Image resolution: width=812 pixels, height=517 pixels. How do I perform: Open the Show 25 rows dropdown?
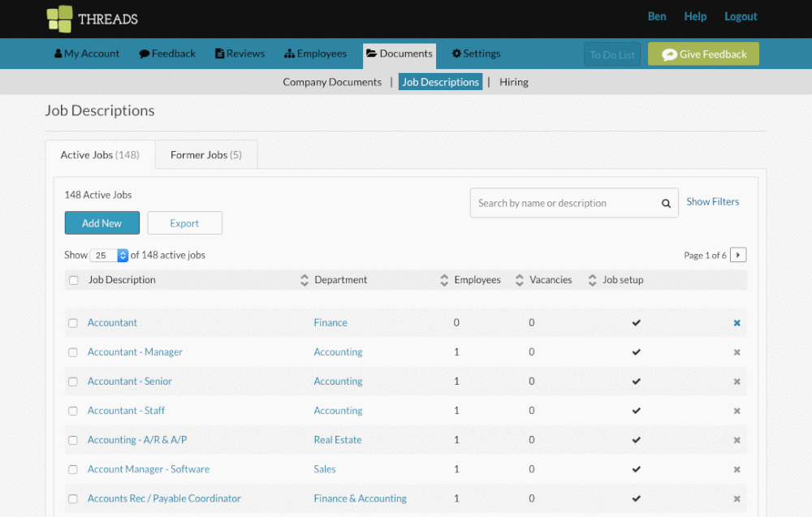(x=110, y=255)
